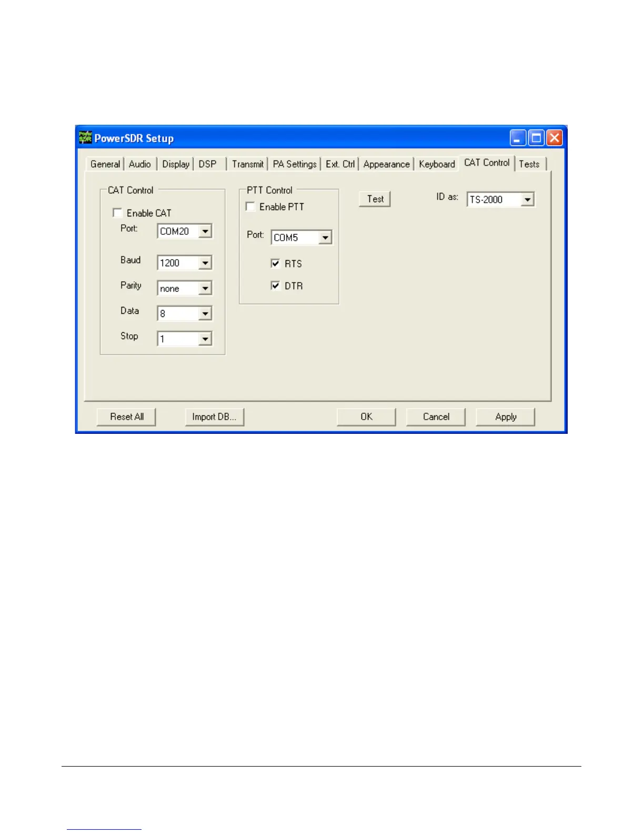
Task: Open the CAT Port COM20 dropdown
Action: 205,231
